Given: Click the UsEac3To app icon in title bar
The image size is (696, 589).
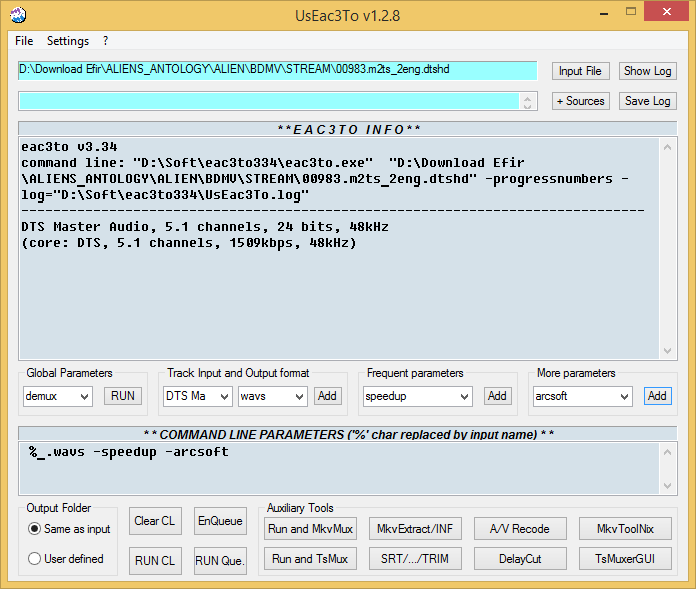Looking at the screenshot, I should pos(18,15).
